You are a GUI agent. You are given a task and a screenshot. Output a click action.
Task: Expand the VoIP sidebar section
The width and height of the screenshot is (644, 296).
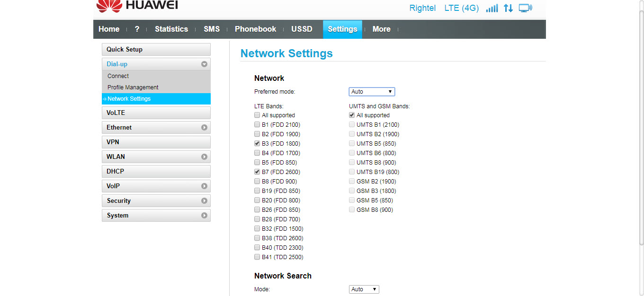(x=156, y=186)
